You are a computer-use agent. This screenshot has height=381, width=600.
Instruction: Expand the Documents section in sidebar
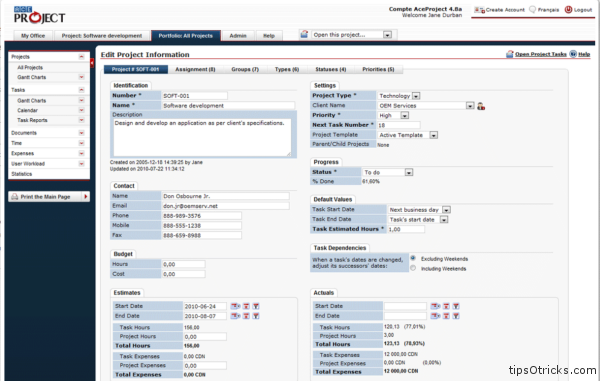click(81, 133)
